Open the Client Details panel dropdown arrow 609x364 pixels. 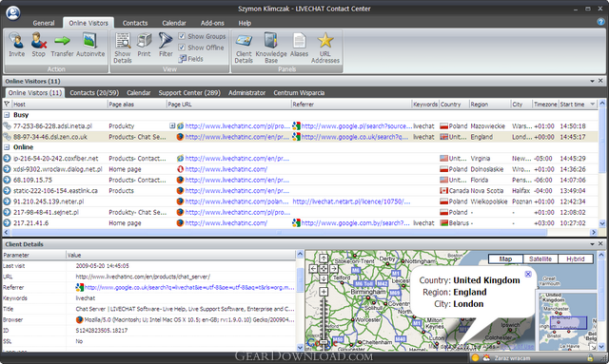(592, 244)
